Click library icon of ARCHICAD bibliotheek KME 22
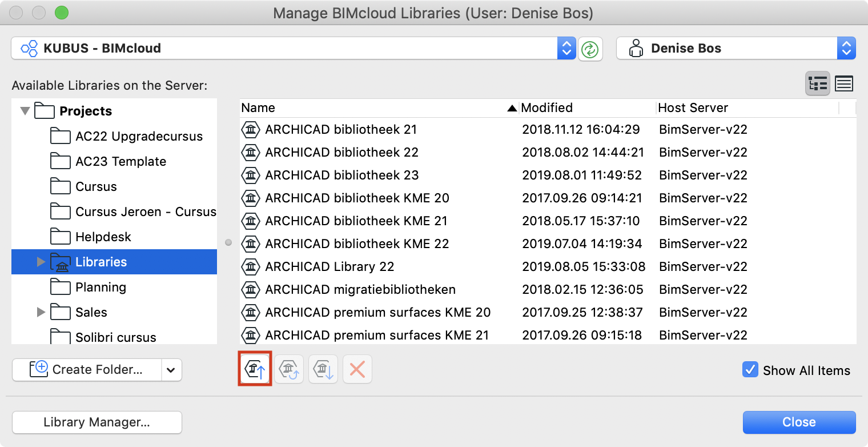The height and width of the screenshot is (447, 868). coord(250,244)
